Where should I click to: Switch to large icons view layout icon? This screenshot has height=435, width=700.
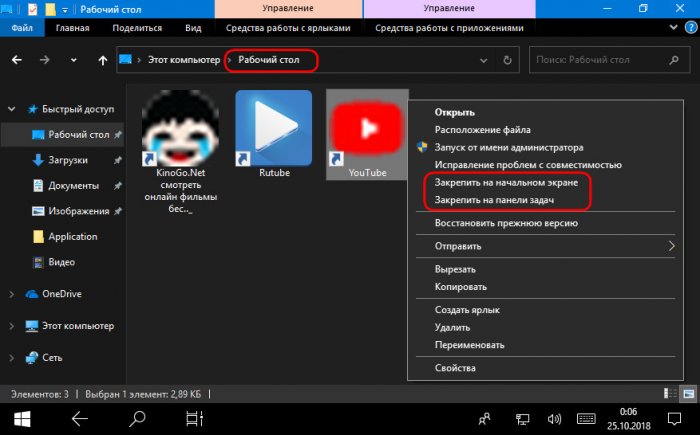(x=689, y=393)
